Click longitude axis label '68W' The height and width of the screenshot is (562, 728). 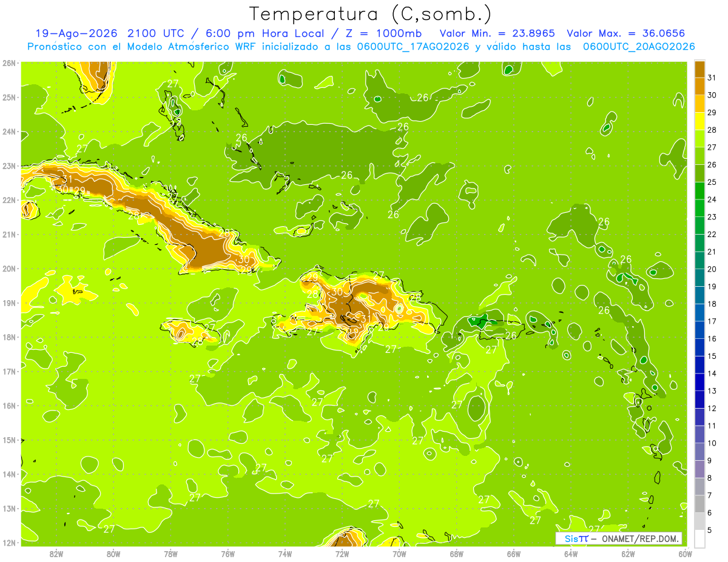[457, 554]
